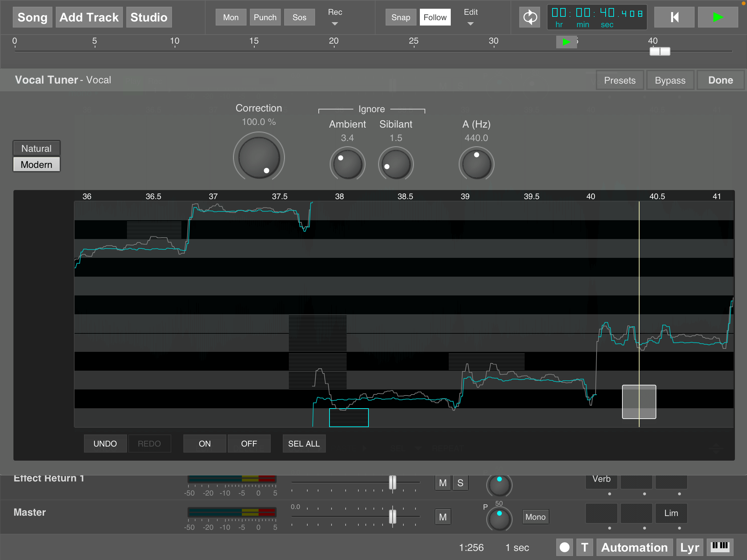Click the timeline position slider handle
Screen dimensions: 747x560
(660, 51)
